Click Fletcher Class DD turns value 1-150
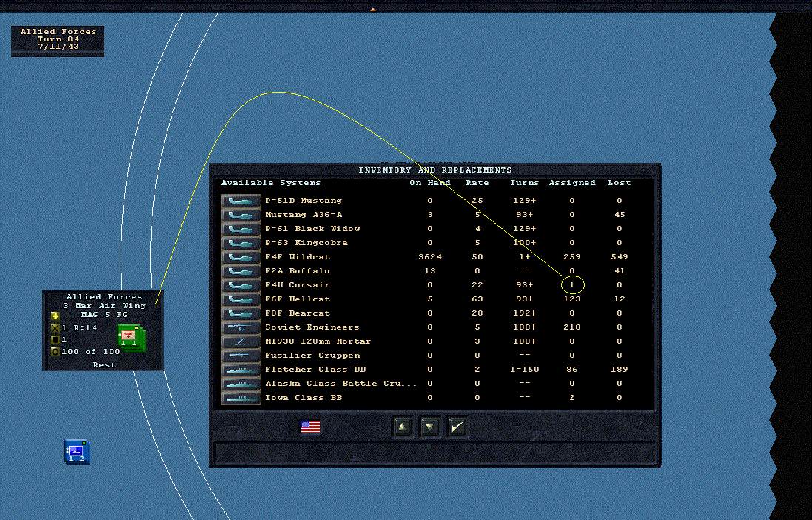This screenshot has height=520, width=812. [525, 370]
